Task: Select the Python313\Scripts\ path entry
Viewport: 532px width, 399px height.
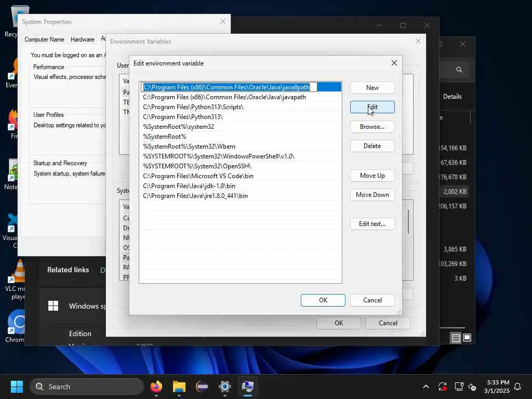Action: coord(240,107)
